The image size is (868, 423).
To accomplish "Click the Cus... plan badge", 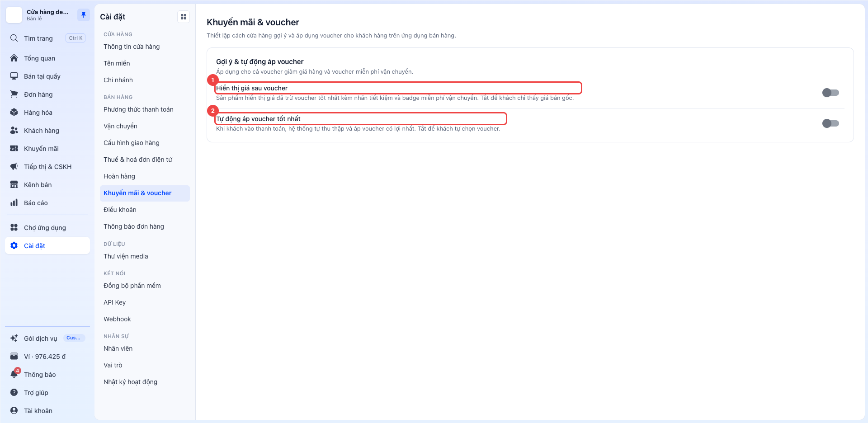I will click(74, 338).
